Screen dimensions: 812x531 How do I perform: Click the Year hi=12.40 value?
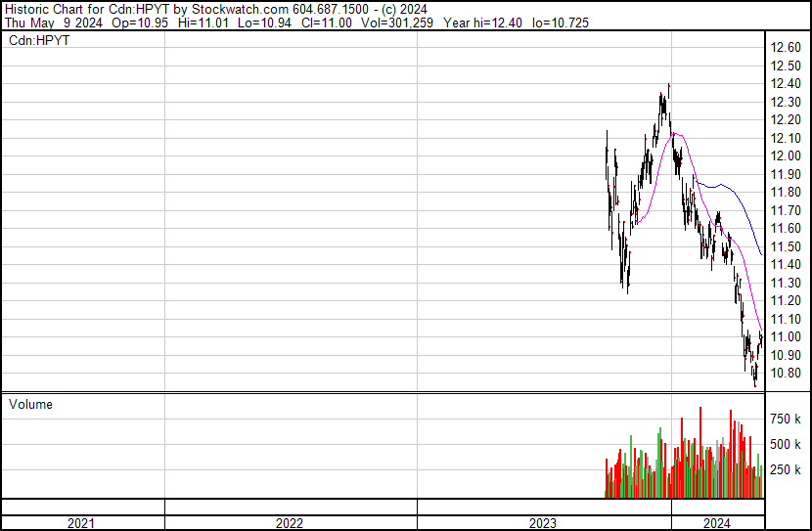482,22
